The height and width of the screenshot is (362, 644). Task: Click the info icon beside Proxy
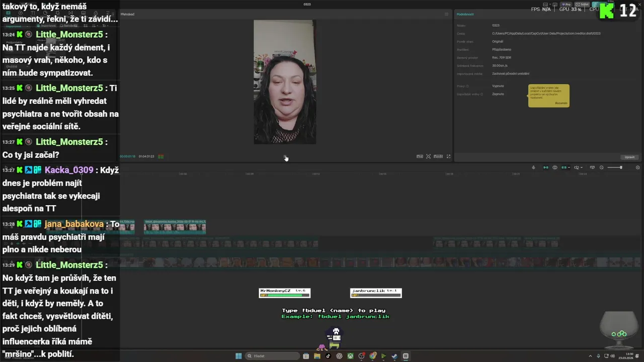[467, 86]
